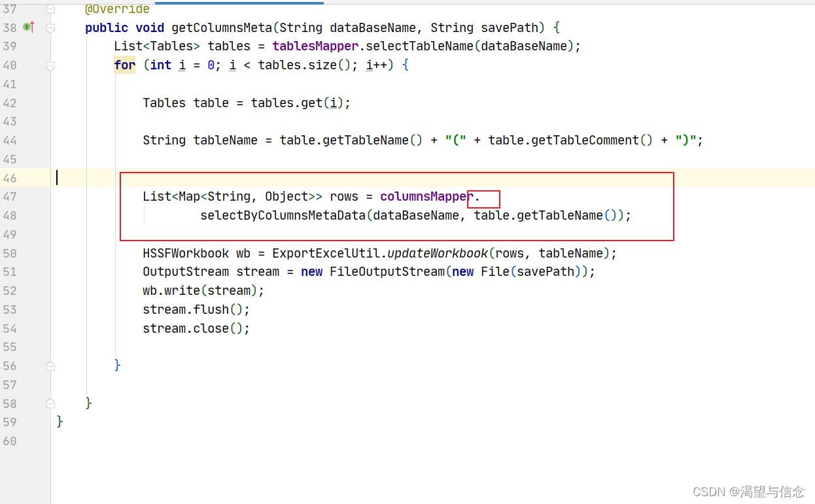Collapse the for-loop fold marker at line 40
The height and width of the screenshot is (504, 815).
tap(50, 65)
